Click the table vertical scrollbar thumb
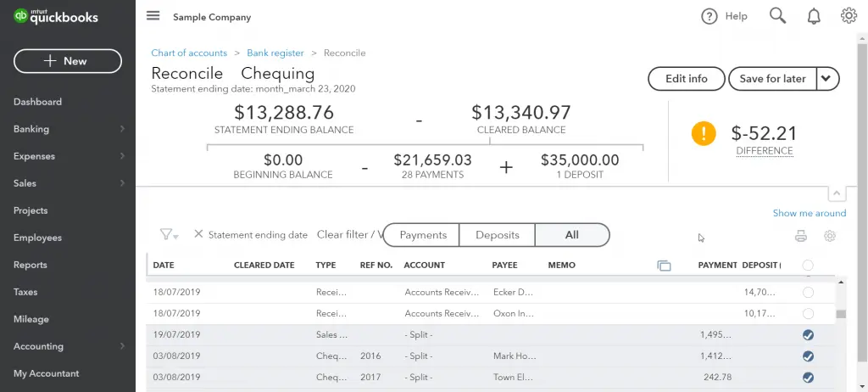 pos(841,314)
